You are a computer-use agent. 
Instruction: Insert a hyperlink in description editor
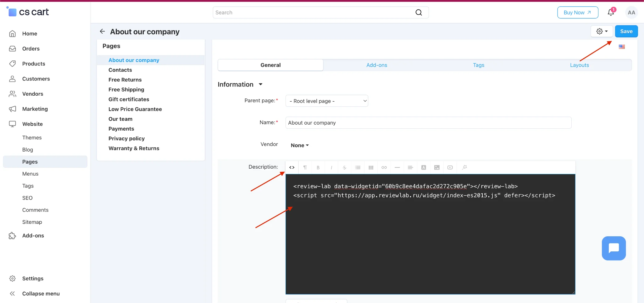[384, 167]
